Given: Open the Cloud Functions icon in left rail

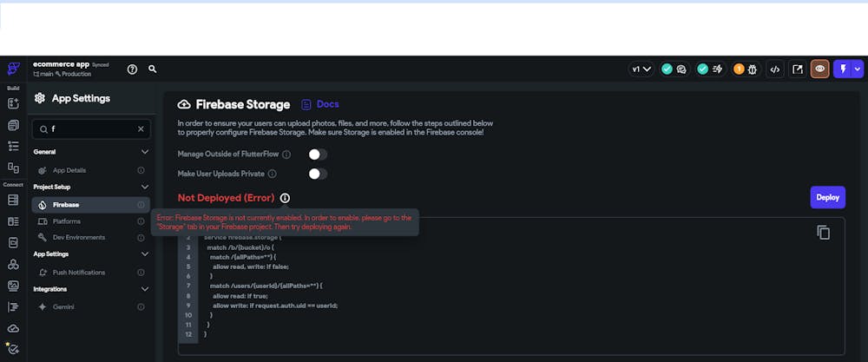Looking at the screenshot, I should point(13,328).
